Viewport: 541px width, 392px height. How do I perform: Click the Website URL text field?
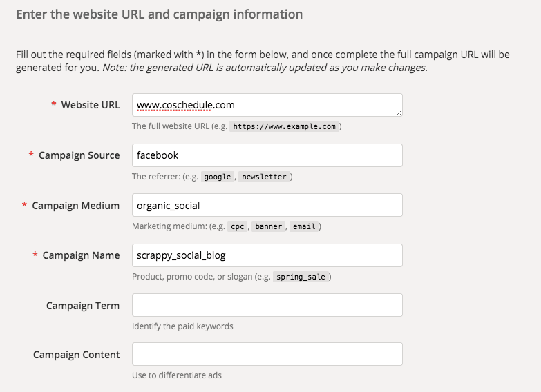267,105
